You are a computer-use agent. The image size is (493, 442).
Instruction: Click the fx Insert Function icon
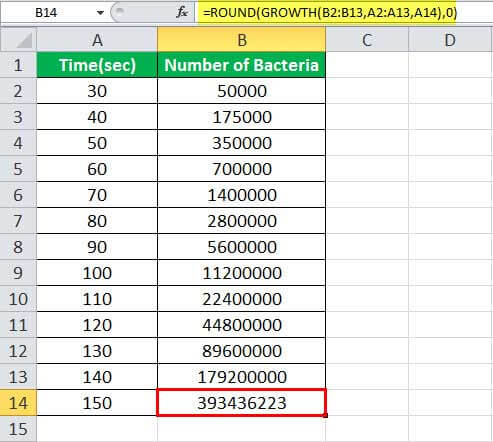coord(182,12)
